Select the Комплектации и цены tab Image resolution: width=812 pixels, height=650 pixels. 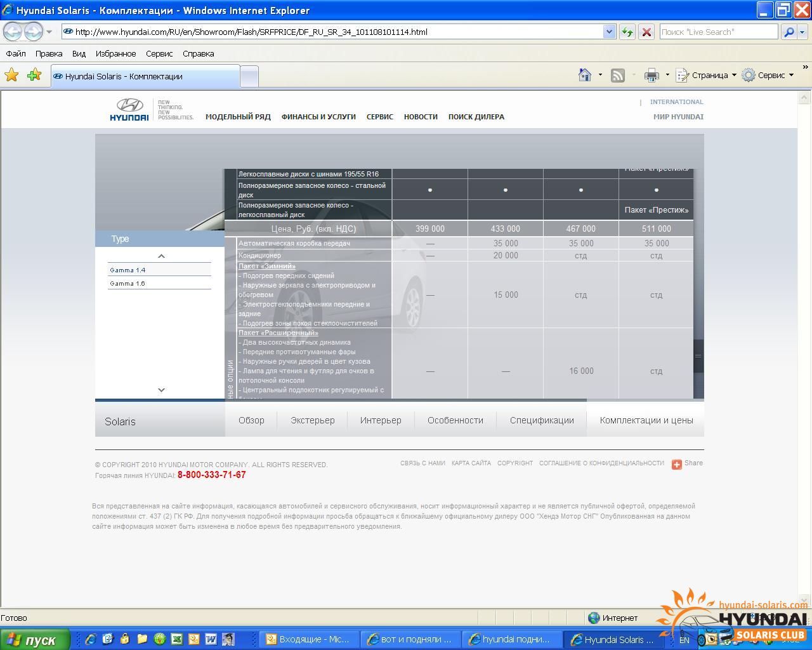tap(646, 420)
